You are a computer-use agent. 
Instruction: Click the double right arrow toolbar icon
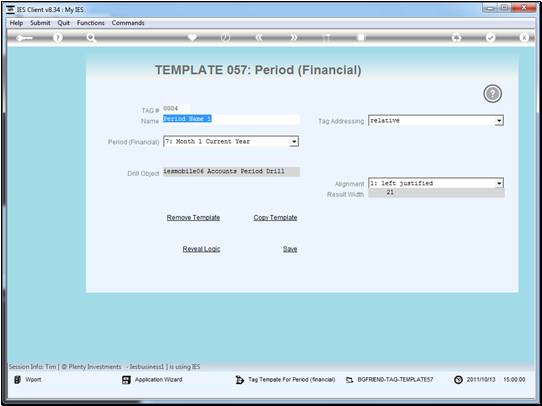pos(293,38)
